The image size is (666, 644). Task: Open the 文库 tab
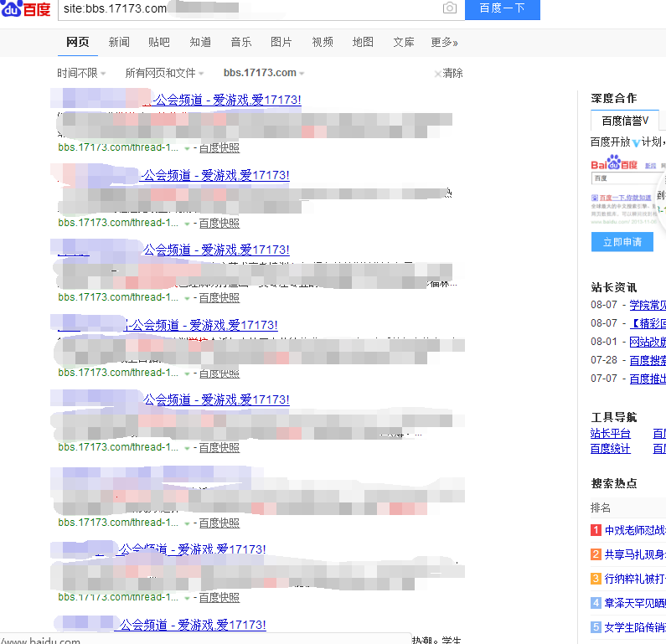404,42
